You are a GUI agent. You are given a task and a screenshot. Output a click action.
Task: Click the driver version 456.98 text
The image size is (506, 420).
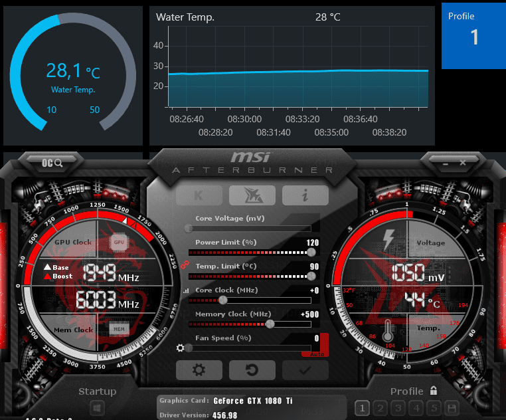tap(224, 415)
